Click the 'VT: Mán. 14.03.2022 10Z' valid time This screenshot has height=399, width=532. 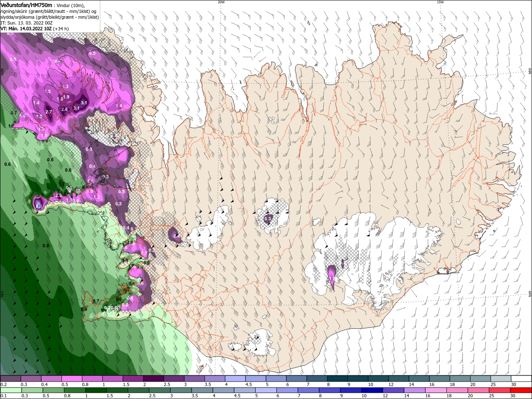click(x=26, y=29)
